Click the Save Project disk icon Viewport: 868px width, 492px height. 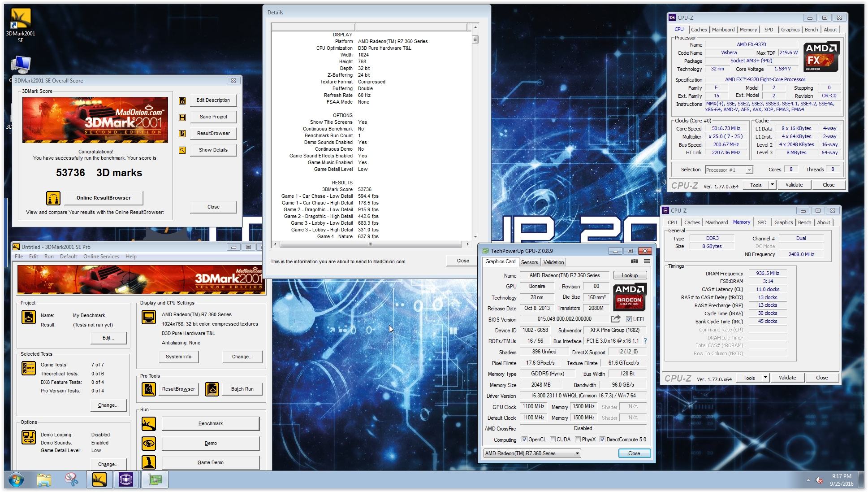point(182,117)
